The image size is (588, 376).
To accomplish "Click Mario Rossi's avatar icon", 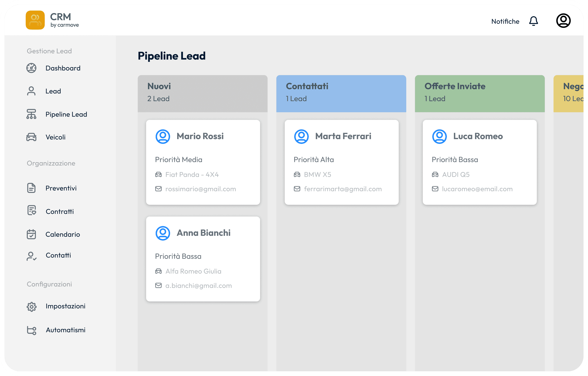I will (x=163, y=136).
